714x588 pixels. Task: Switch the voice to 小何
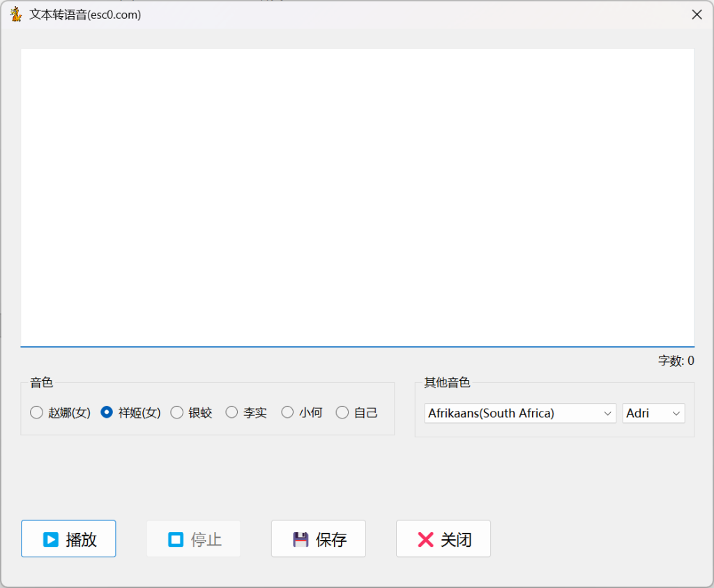coord(287,413)
